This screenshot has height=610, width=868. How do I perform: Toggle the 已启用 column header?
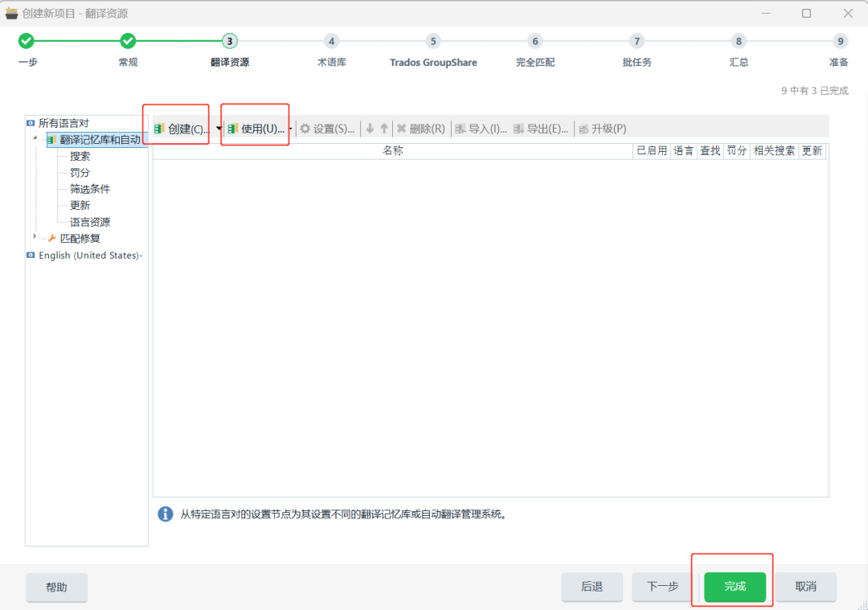651,151
